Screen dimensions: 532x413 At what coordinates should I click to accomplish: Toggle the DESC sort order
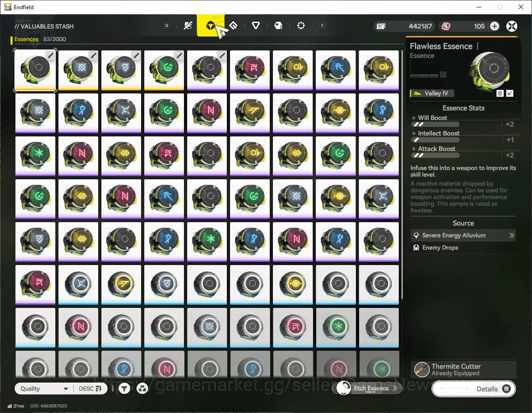point(90,389)
